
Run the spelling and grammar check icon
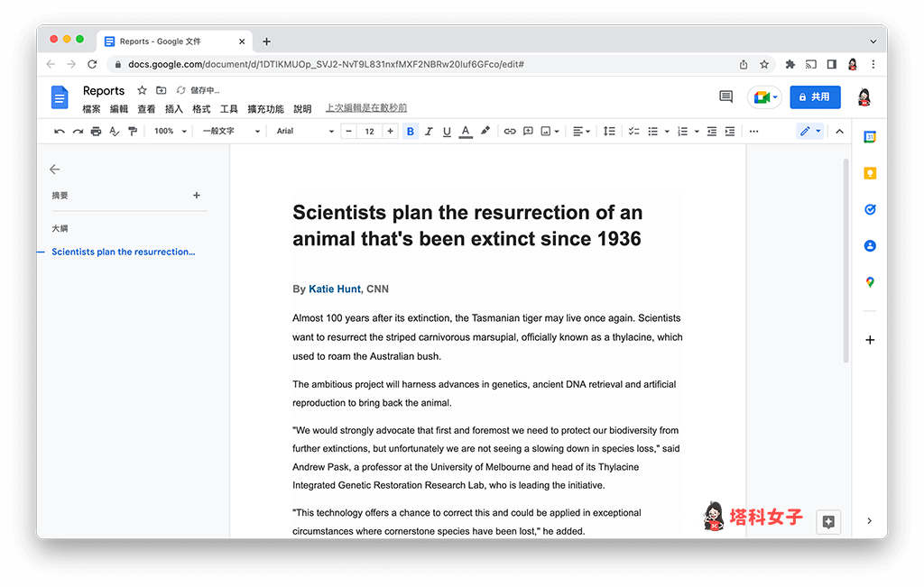point(115,132)
